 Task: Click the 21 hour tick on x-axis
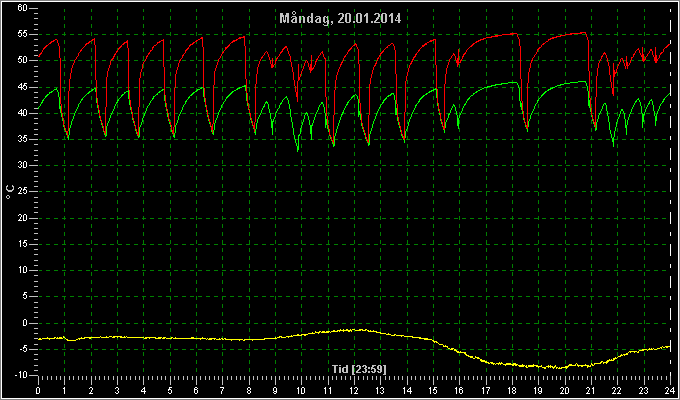[591, 390]
